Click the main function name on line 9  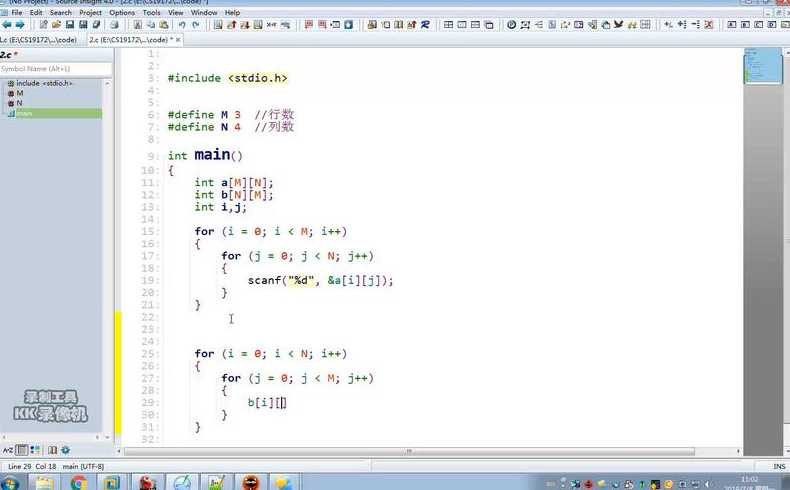(x=212, y=155)
